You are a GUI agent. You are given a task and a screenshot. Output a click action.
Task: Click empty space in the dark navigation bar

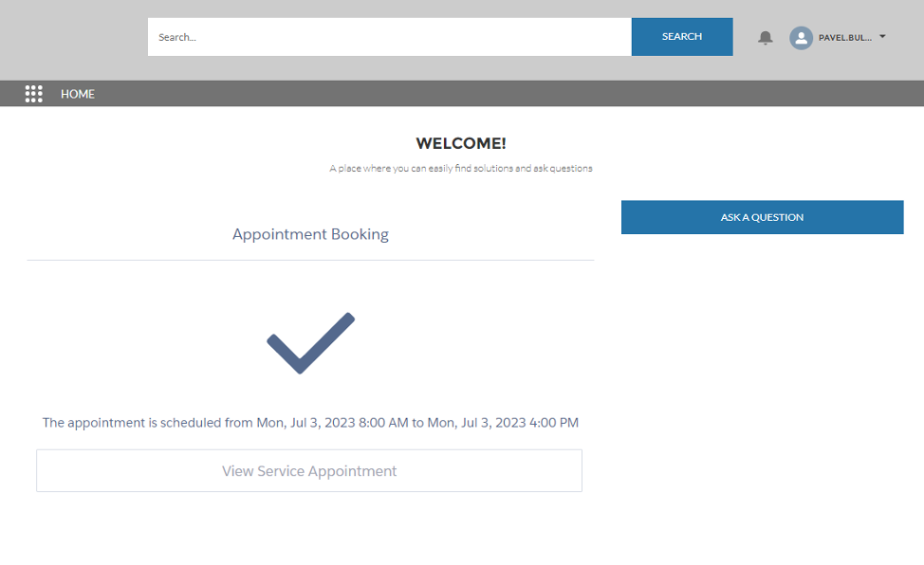click(474, 94)
